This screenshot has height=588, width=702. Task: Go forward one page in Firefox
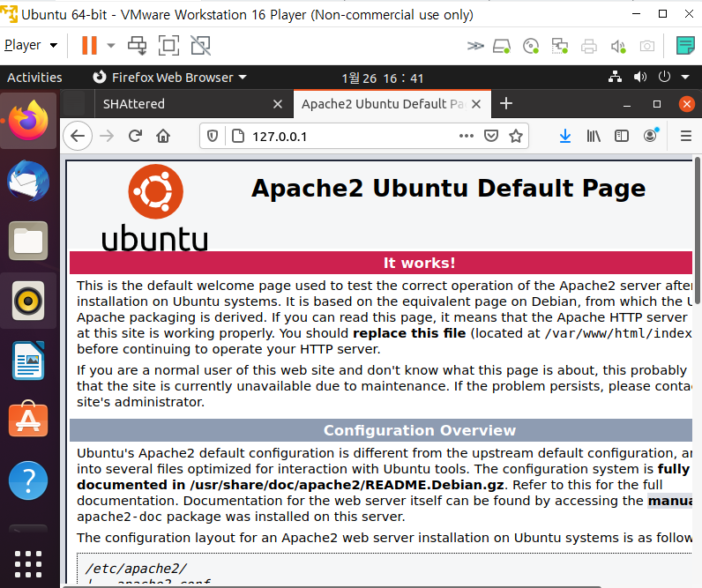[x=107, y=136]
